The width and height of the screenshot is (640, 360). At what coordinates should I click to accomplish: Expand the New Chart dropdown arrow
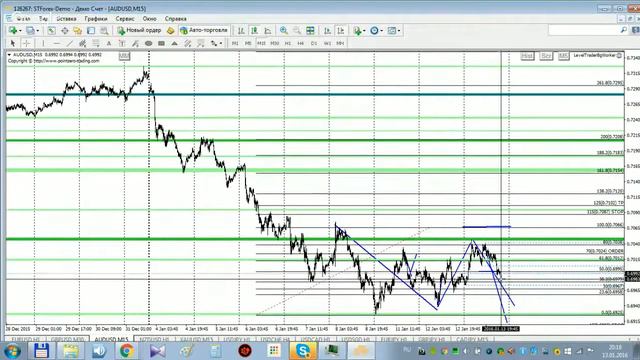(20, 31)
